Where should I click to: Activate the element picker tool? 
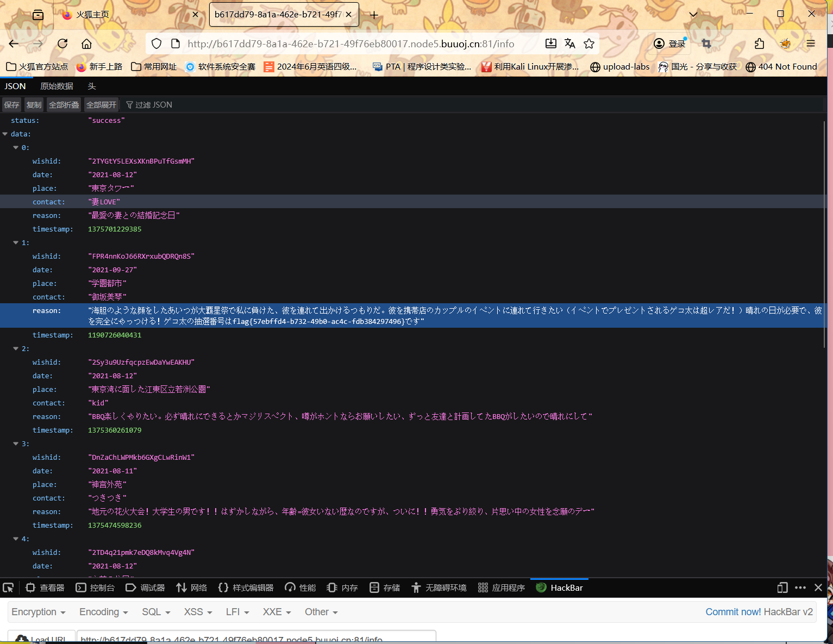coord(8,587)
